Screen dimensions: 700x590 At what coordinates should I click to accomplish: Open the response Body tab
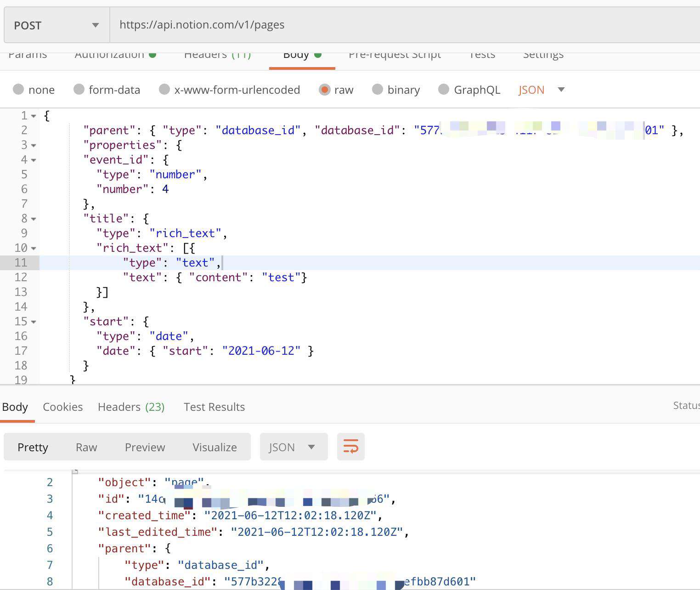coord(15,407)
